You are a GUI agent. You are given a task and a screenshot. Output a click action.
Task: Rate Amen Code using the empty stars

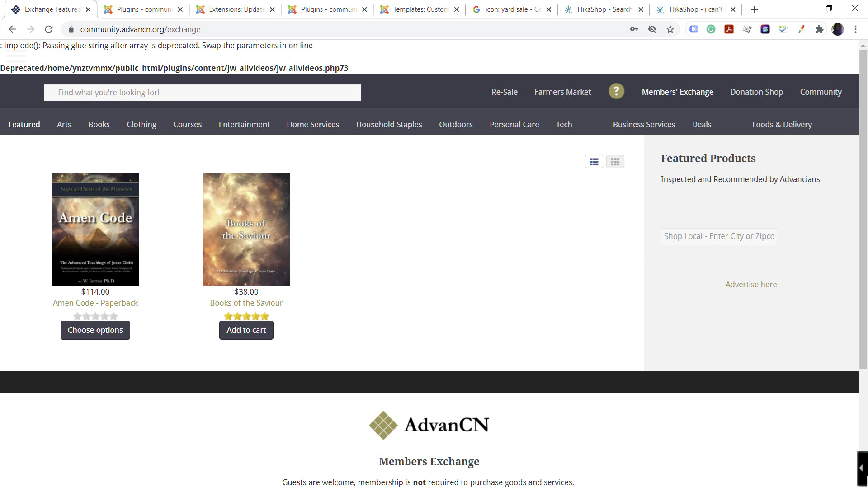95,316
